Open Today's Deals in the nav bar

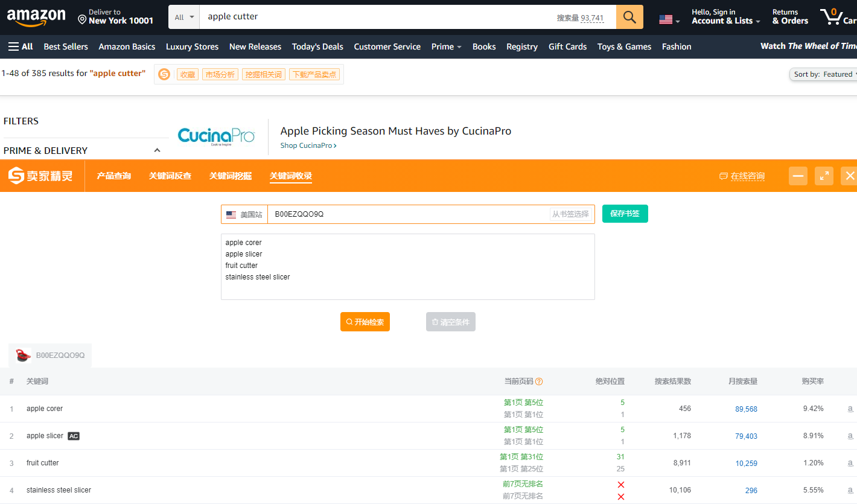[317, 46]
